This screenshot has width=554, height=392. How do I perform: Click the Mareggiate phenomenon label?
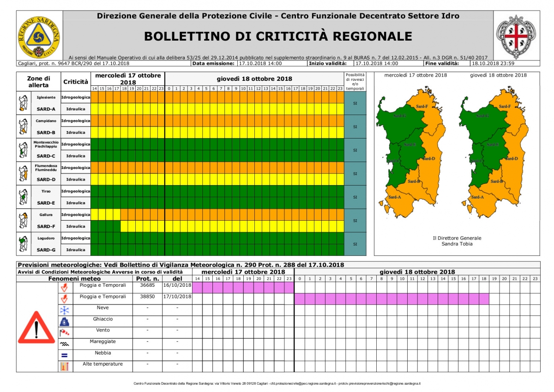[103, 342]
